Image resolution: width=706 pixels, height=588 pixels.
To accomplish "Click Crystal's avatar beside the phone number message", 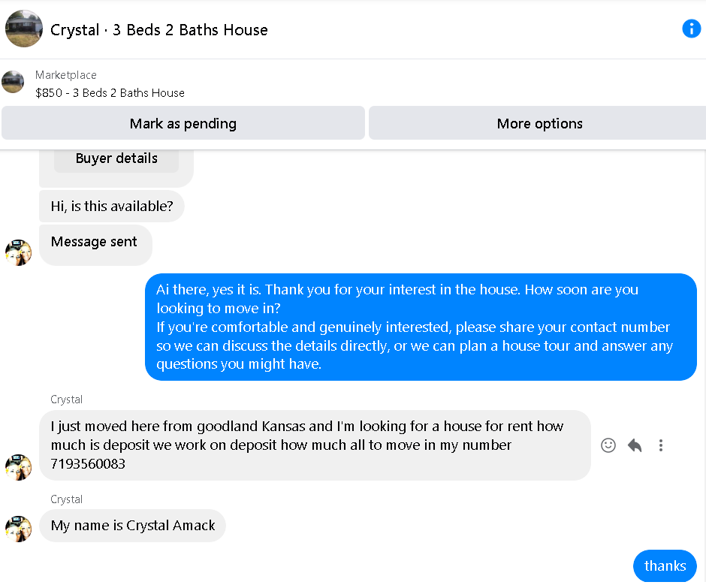I will pyautogui.click(x=19, y=467).
